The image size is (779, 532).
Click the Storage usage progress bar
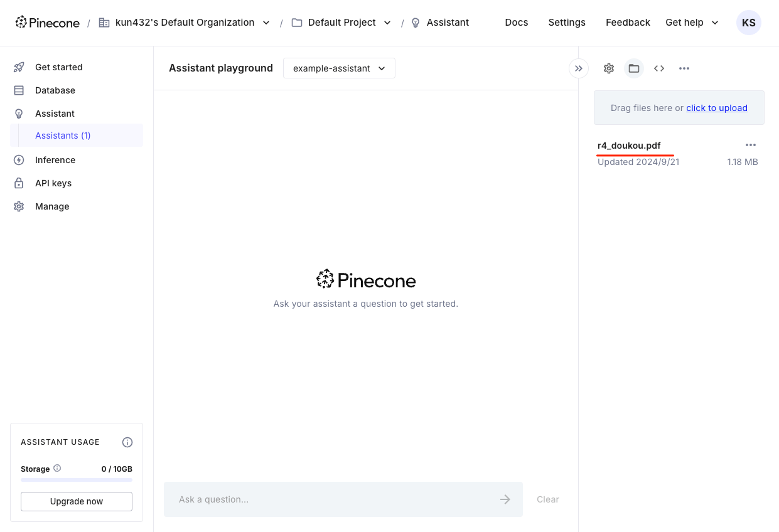[x=77, y=480]
